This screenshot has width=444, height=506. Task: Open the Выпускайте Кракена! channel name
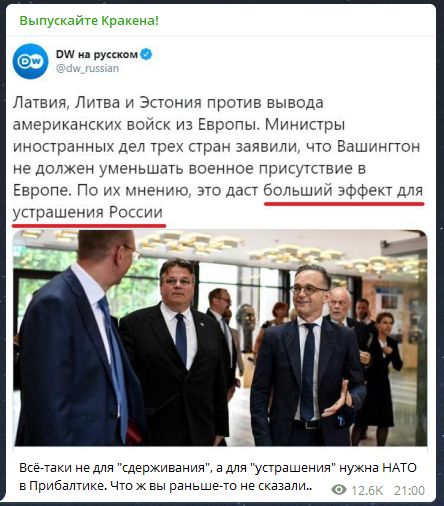click(x=89, y=21)
